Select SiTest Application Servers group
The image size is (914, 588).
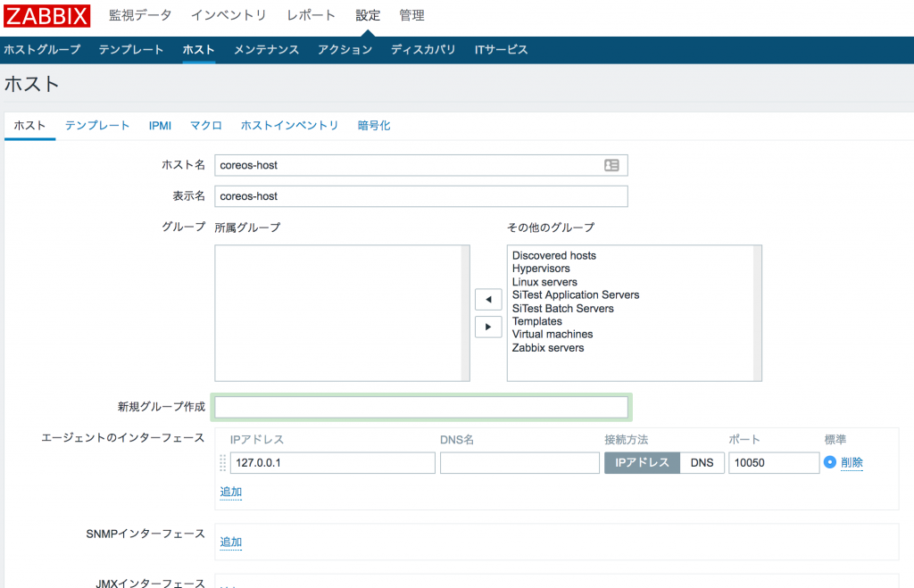coord(576,294)
